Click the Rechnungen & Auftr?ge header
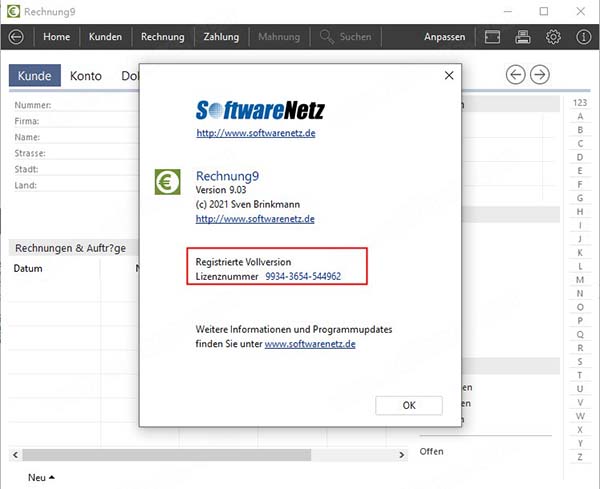 coord(71,248)
